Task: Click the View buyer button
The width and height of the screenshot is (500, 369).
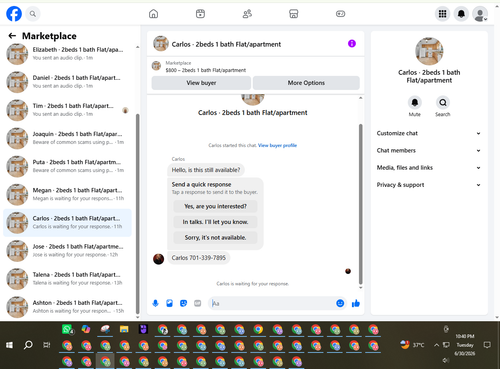Action: tap(201, 83)
